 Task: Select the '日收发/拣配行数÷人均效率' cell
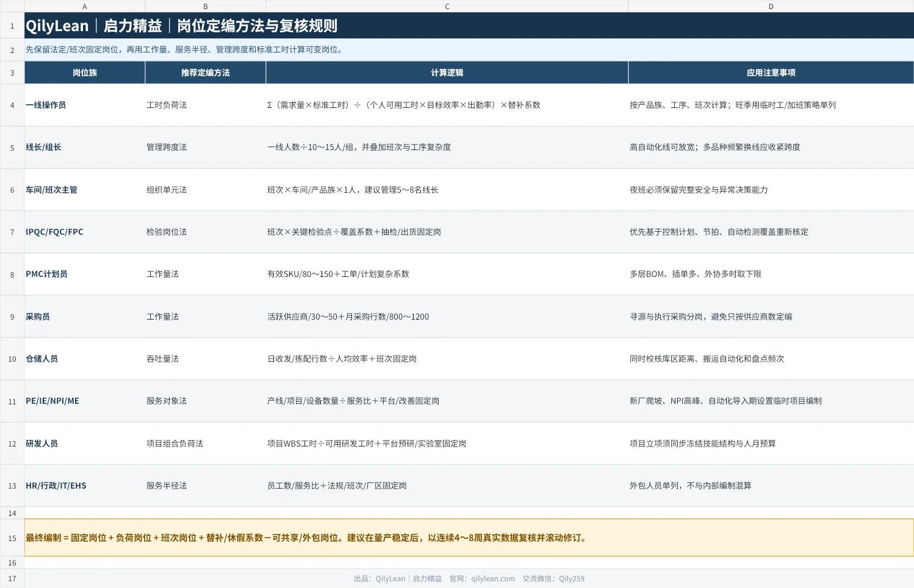click(447, 359)
